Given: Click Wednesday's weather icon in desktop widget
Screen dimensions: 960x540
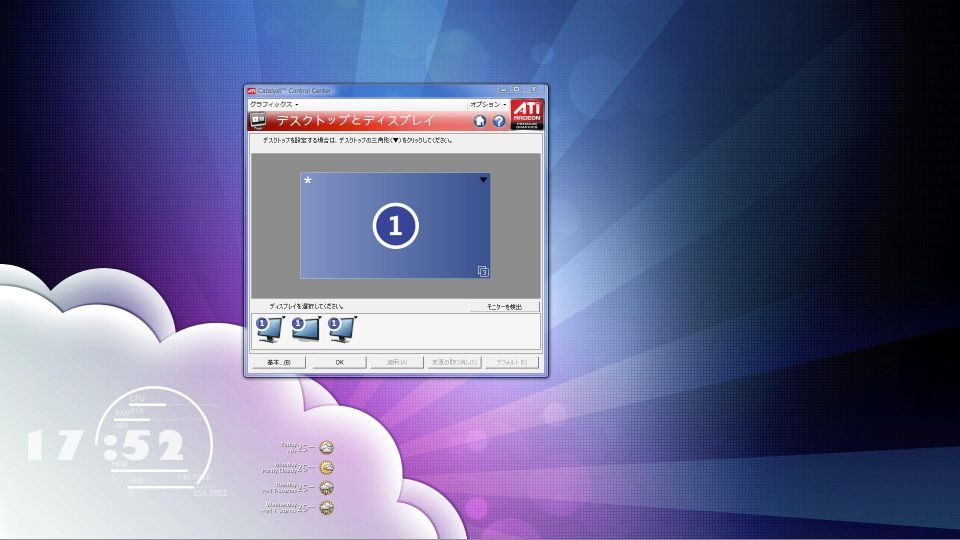Looking at the screenshot, I should pyautogui.click(x=326, y=508).
